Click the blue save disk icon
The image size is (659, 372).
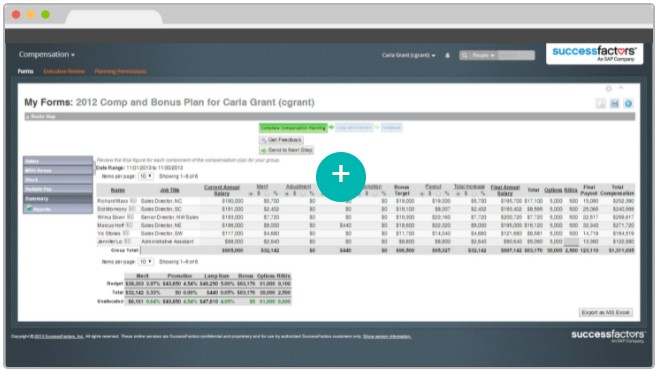point(614,103)
